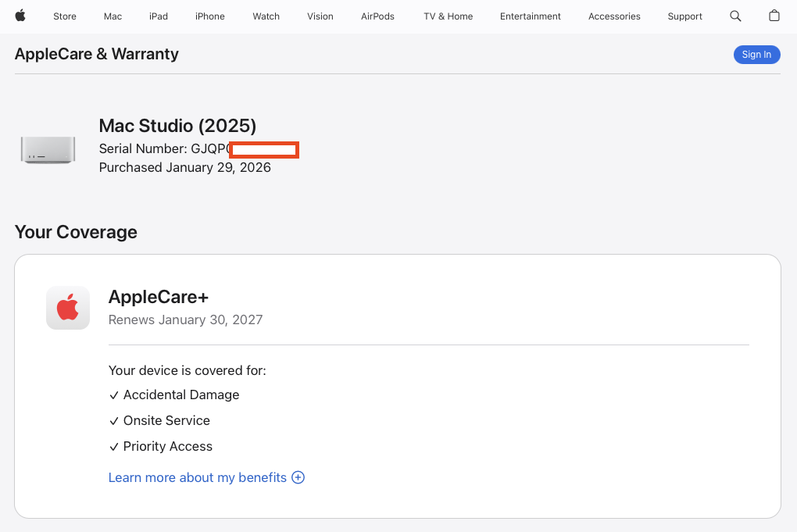
Task: Open the Watch menu
Action: [266, 16]
